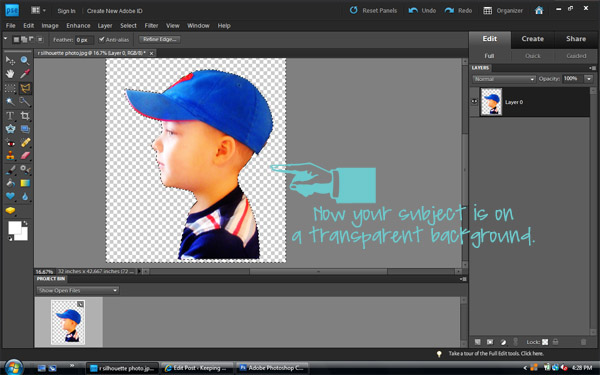Select the Paint Bucket tool

click(x=10, y=183)
